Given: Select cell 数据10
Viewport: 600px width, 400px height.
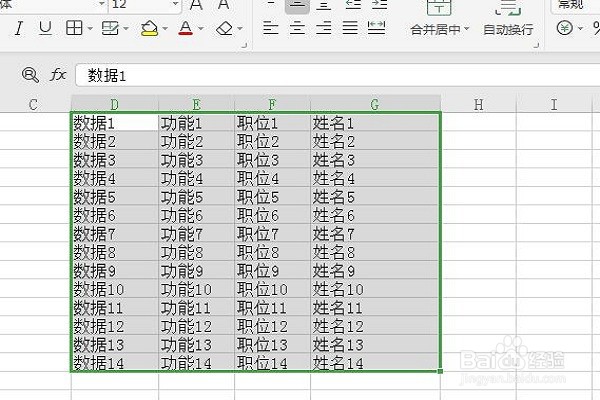Looking at the screenshot, I should click(114, 289).
